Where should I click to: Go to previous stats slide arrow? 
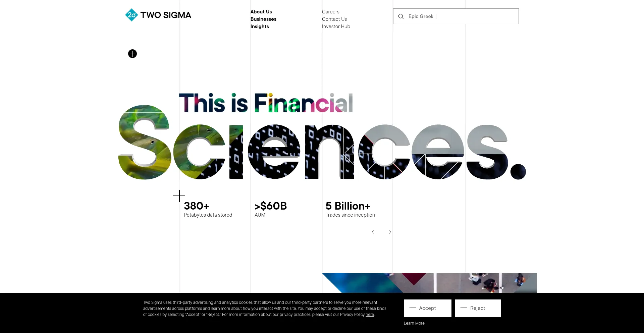373,232
